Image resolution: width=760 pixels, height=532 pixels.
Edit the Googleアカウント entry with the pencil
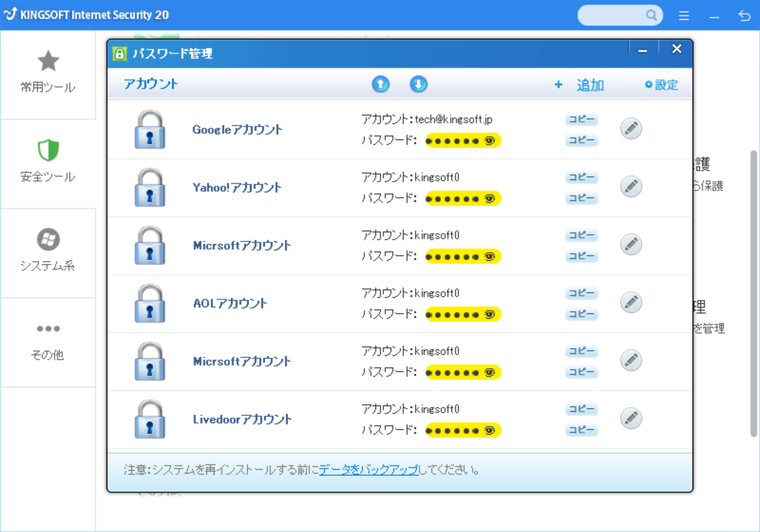pos(631,129)
